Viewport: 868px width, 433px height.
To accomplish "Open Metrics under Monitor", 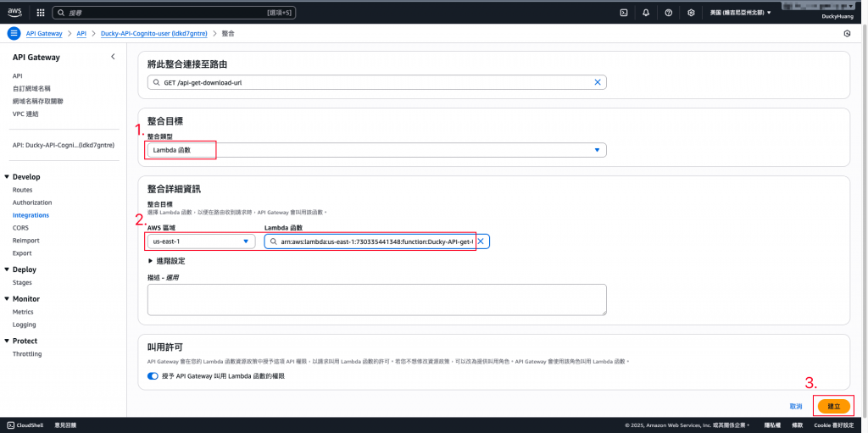I will click(23, 312).
